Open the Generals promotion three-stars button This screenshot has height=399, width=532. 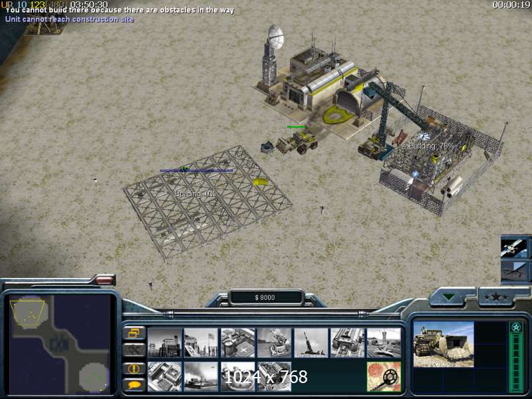pyautogui.click(x=496, y=297)
